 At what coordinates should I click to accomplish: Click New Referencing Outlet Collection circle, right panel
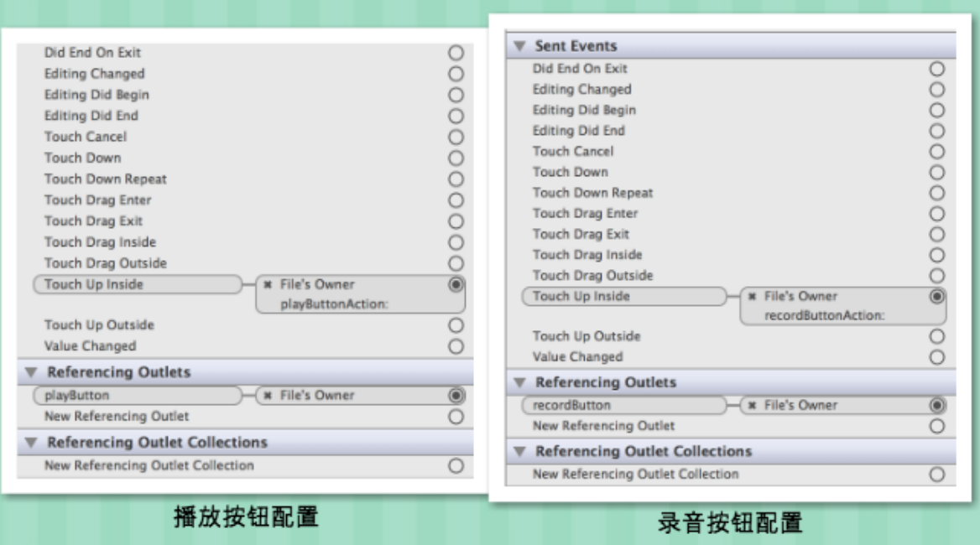(x=936, y=475)
